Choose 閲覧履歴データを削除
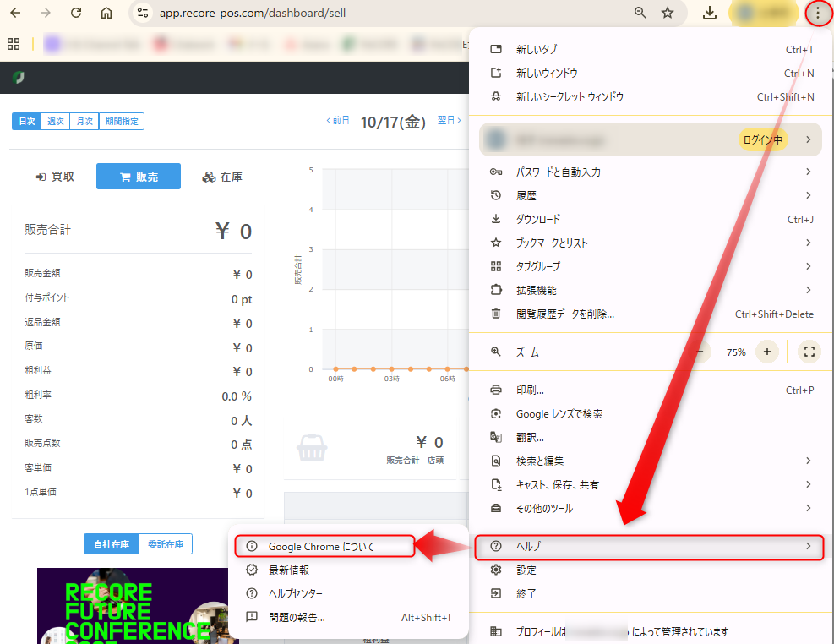The image size is (834, 644). [x=651, y=314]
